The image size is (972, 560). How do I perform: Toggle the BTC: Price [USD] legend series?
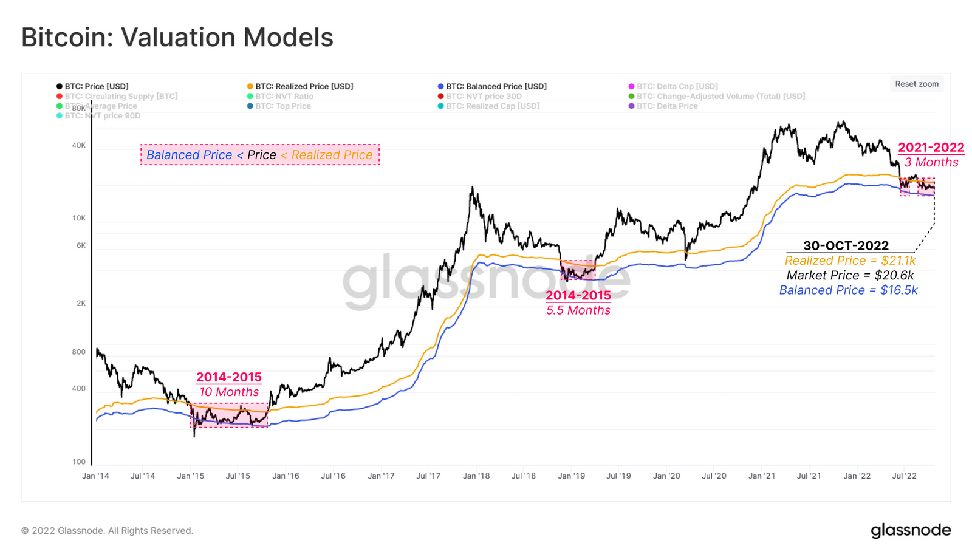tap(92, 86)
